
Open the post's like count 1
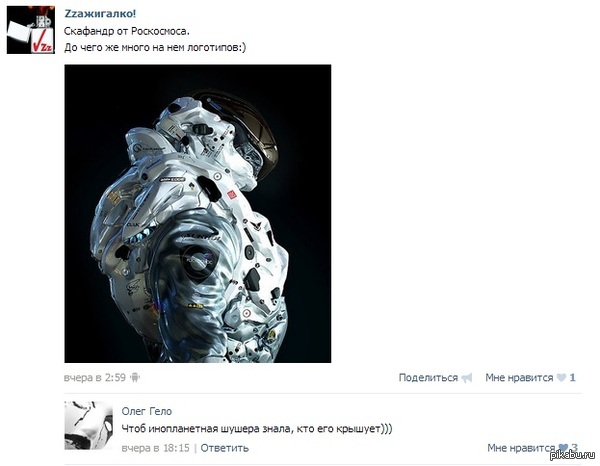pos(572,378)
